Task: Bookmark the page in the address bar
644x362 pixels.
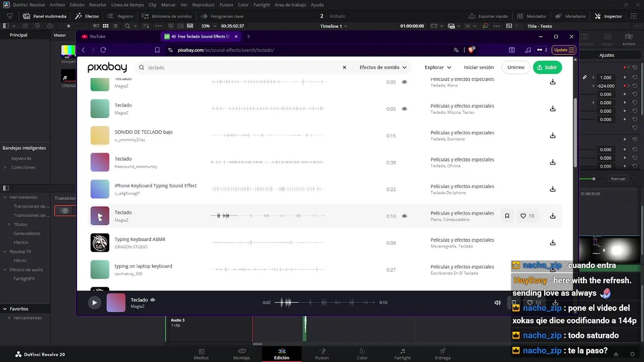Action: click(x=157, y=50)
